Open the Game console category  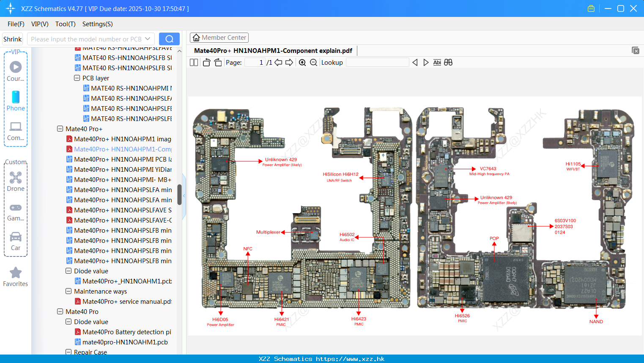coord(16,212)
